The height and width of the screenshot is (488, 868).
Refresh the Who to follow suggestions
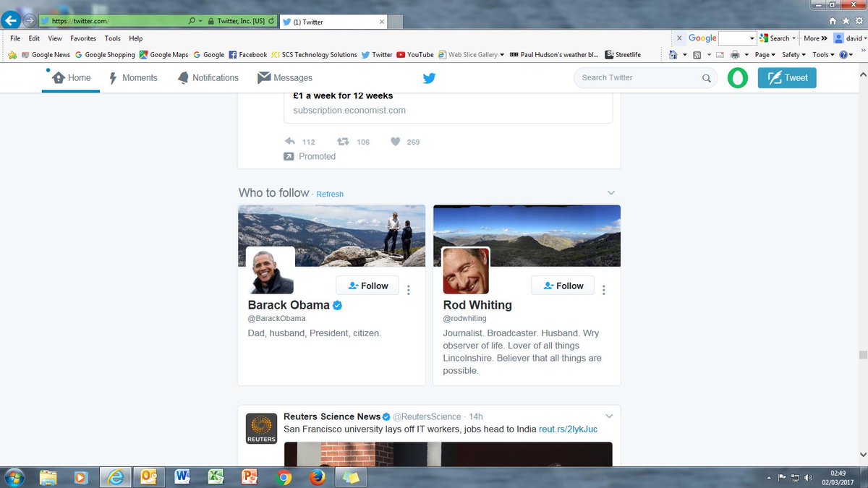click(330, 194)
